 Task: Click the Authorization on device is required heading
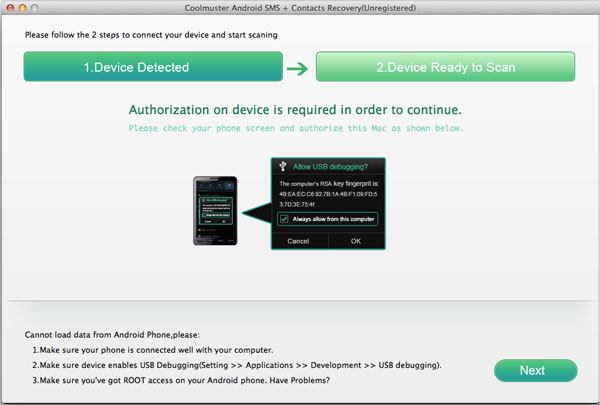click(x=295, y=110)
